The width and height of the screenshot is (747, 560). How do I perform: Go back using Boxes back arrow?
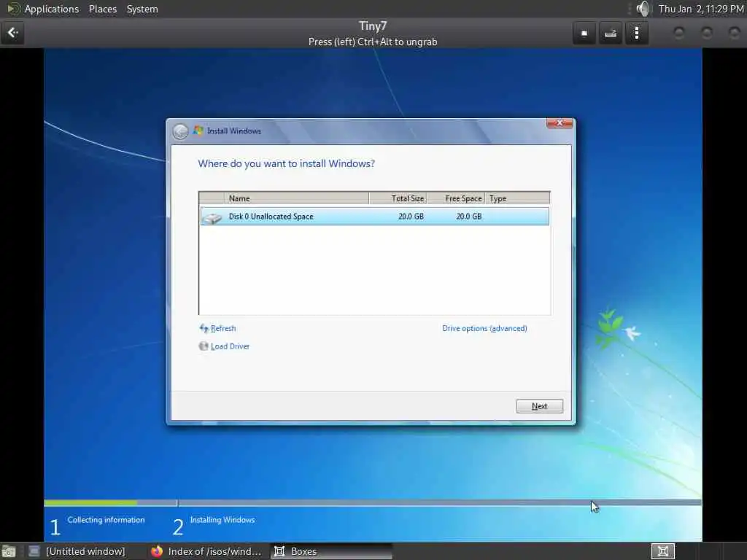13,33
